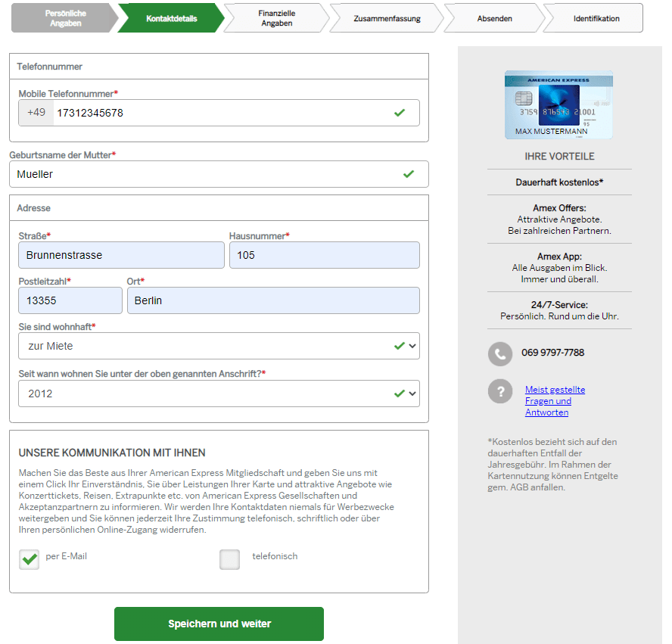Screen dimensions: 672x644
Task: Uncheck the per E-Mail checkbox
Action: [30, 559]
